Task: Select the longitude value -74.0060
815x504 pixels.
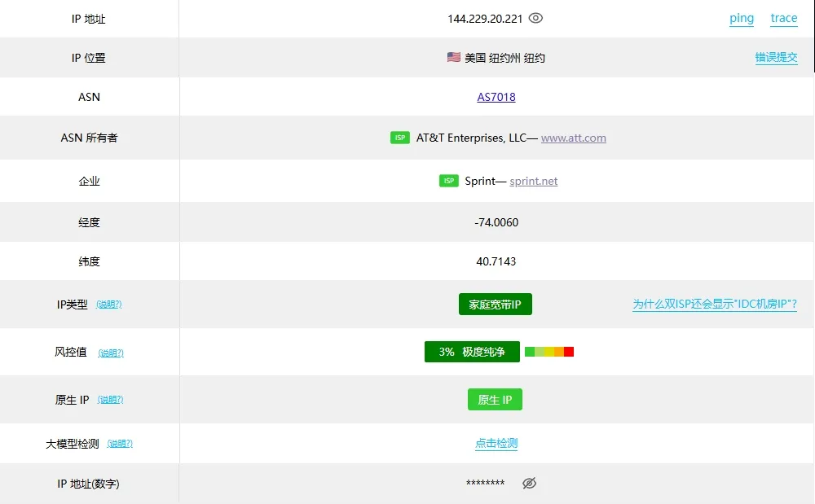Action: pos(496,222)
